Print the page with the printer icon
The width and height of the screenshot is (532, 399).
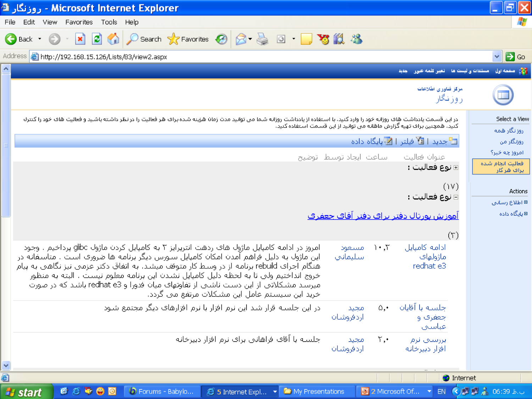coord(262,39)
